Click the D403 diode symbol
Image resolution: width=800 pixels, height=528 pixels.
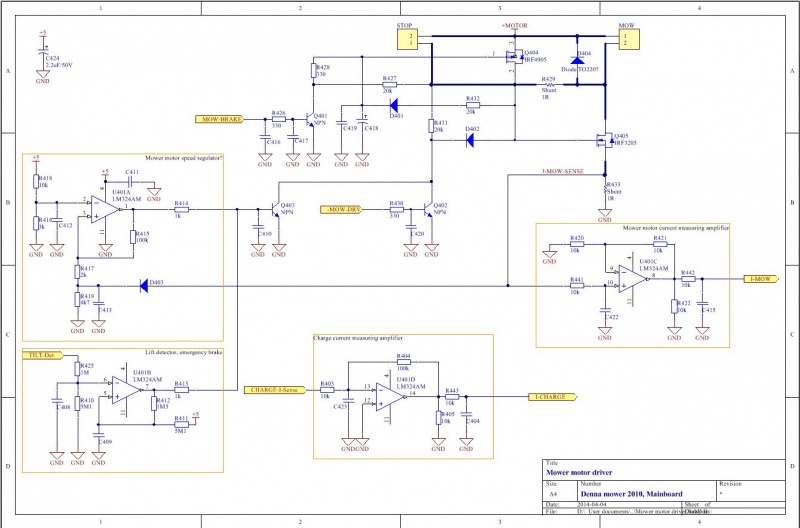click(x=144, y=286)
